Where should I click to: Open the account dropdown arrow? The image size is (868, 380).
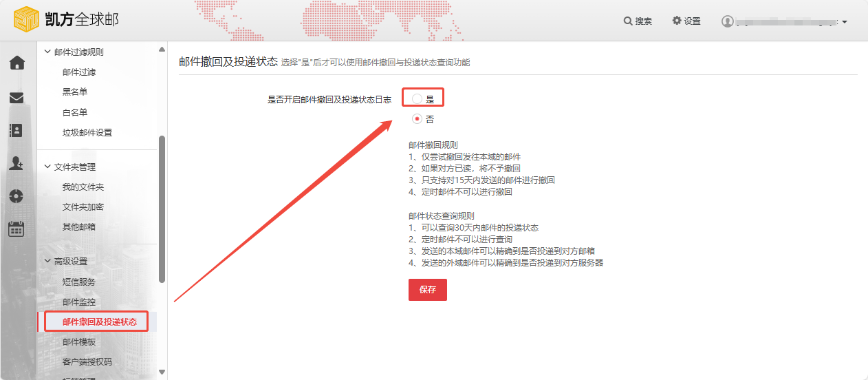[844, 22]
